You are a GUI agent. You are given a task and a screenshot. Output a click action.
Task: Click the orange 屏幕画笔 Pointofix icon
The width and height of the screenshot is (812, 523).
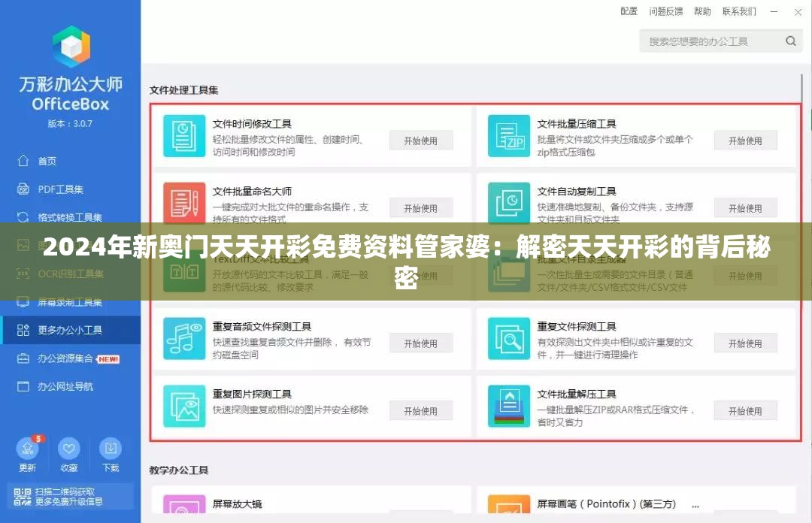[509, 504]
